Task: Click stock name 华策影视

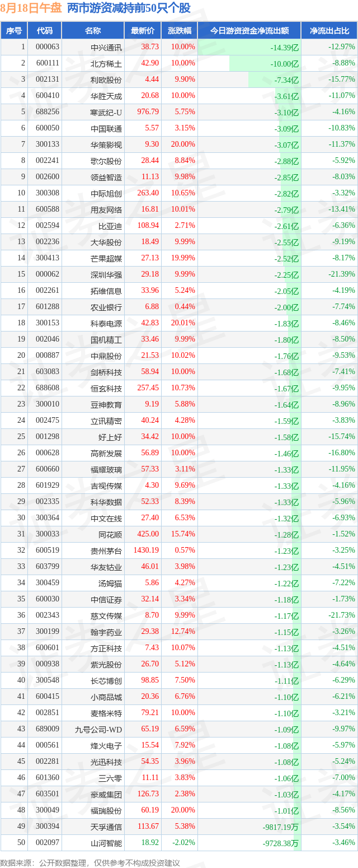Action: pyautogui.click(x=106, y=144)
